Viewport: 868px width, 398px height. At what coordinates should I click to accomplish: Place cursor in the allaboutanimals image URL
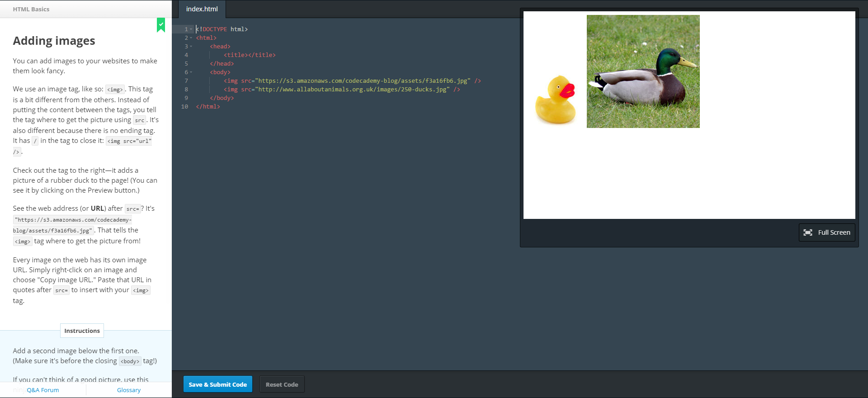click(353, 90)
